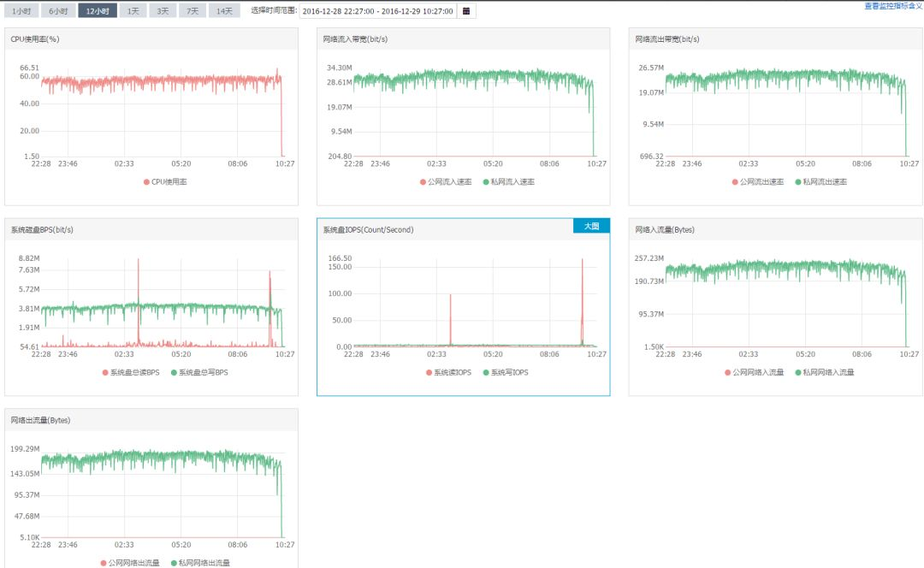Switch to the 14天 time range
Image resolution: width=924 pixels, height=568 pixels.
224,10
